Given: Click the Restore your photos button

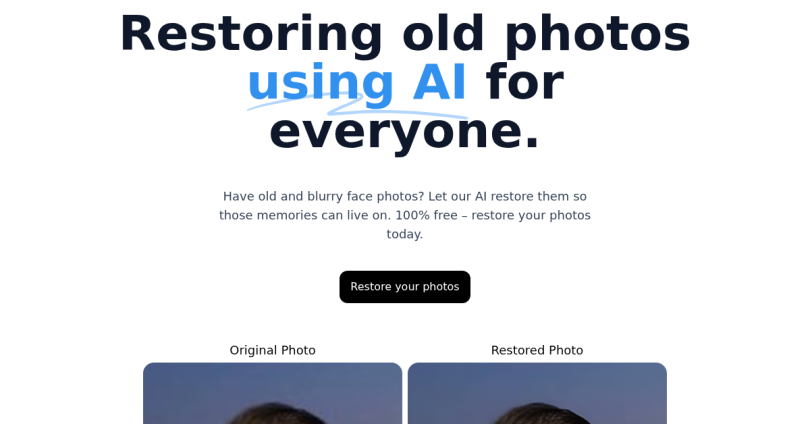Looking at the screenshot, I should [404, 287].
